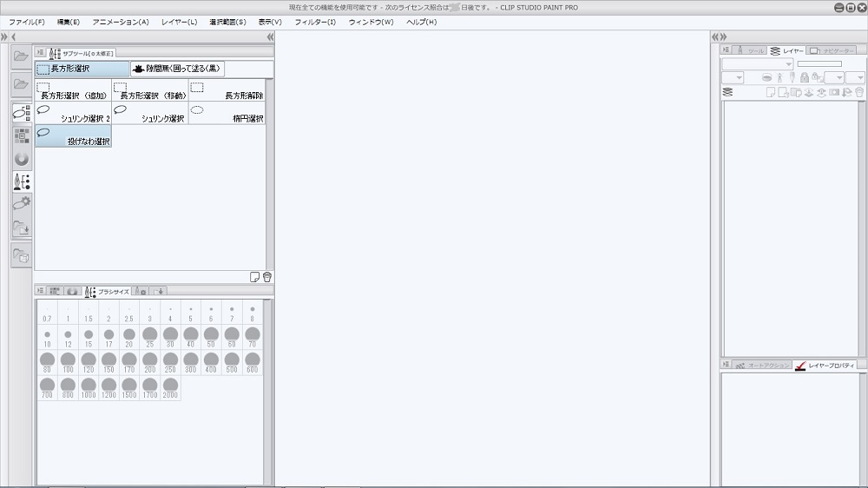Screen dimensions: 868x488
Task: Select the 隙間無く囲って塗る(黒) tool group
Action: [177, 69]
